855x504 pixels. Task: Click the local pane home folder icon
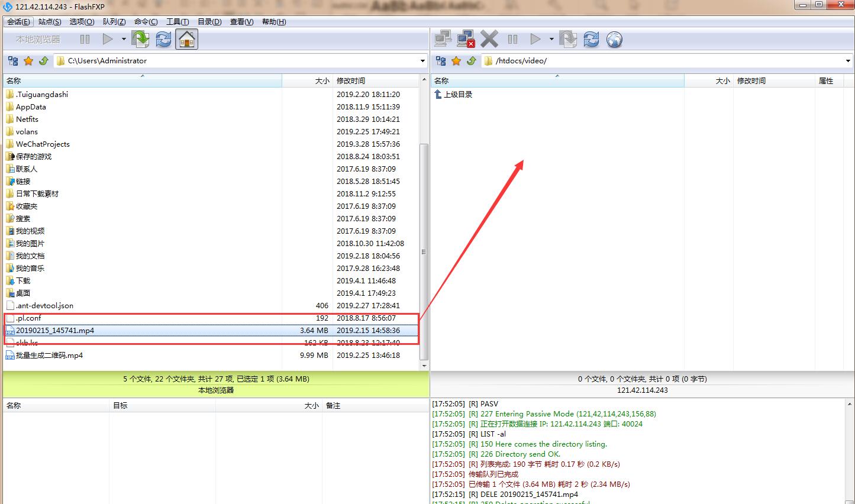pyautogui.click(x=186, y=40)
